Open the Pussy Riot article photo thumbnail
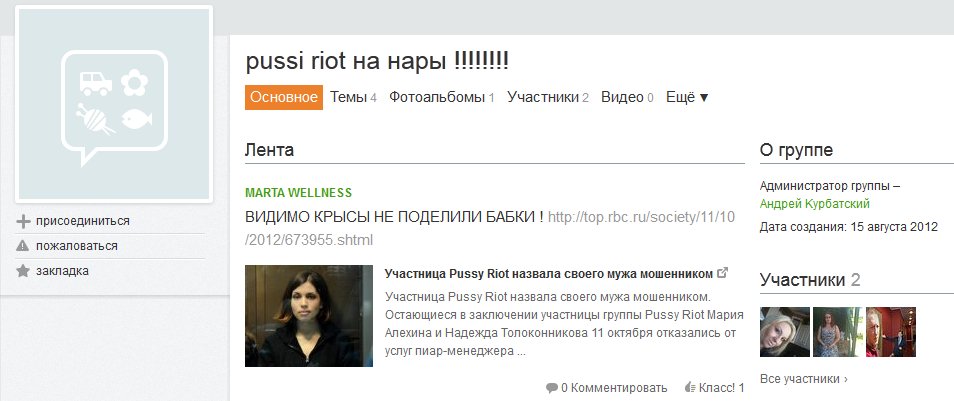The width and height of the screenshot is (954, 401). click(x=309, y=316)
